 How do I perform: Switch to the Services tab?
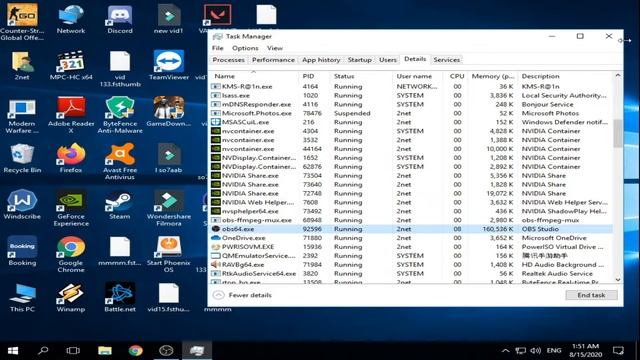[447, 60]
